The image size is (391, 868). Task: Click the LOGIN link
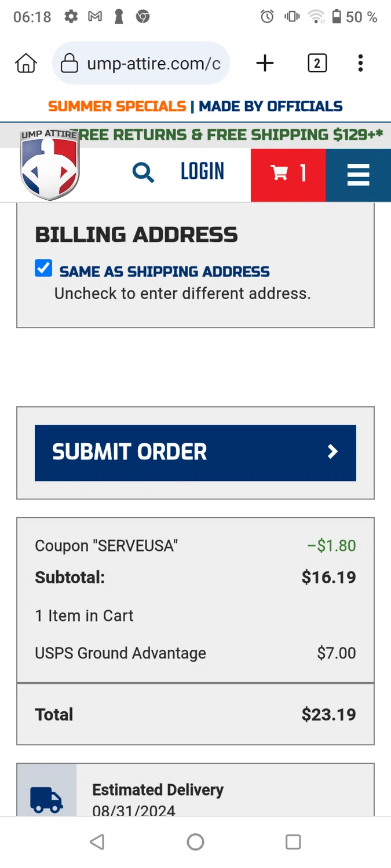pyautogui.click(x=202, y=172)
